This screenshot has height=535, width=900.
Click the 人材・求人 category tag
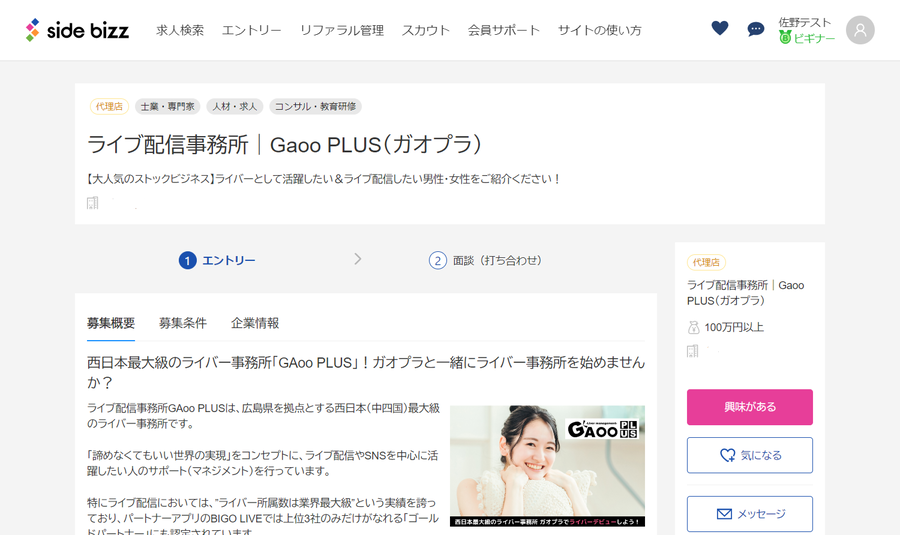(x=235, y=106)
